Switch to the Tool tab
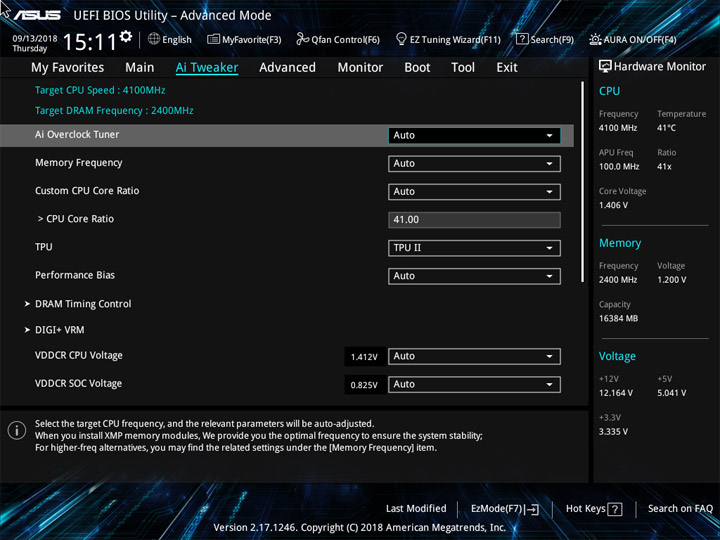This screenshot has height=540, width=720. tap(463, 68)
